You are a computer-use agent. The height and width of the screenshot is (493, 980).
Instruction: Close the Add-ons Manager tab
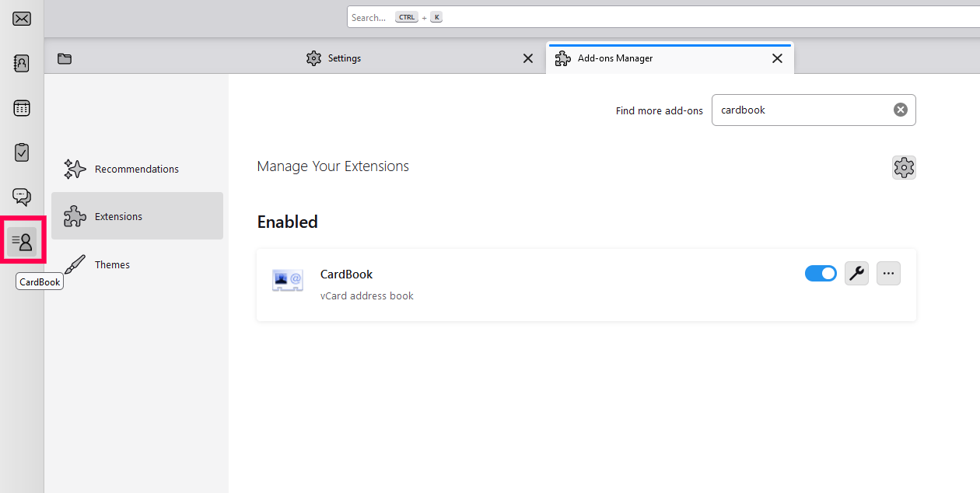pyautogui.click(x=777, y=58)
